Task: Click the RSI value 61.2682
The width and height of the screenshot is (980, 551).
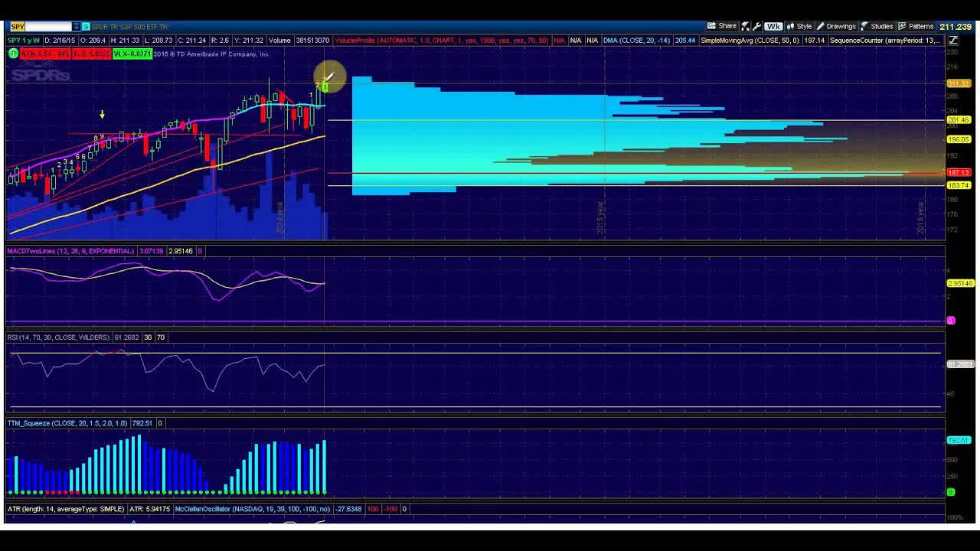Action: pyautogui.click(x=126, y=337)
